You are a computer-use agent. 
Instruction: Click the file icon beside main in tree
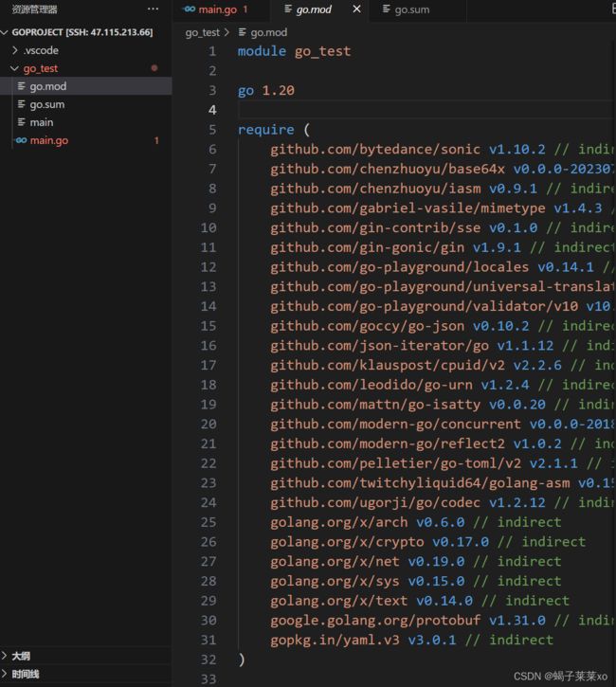pos(22,122)
